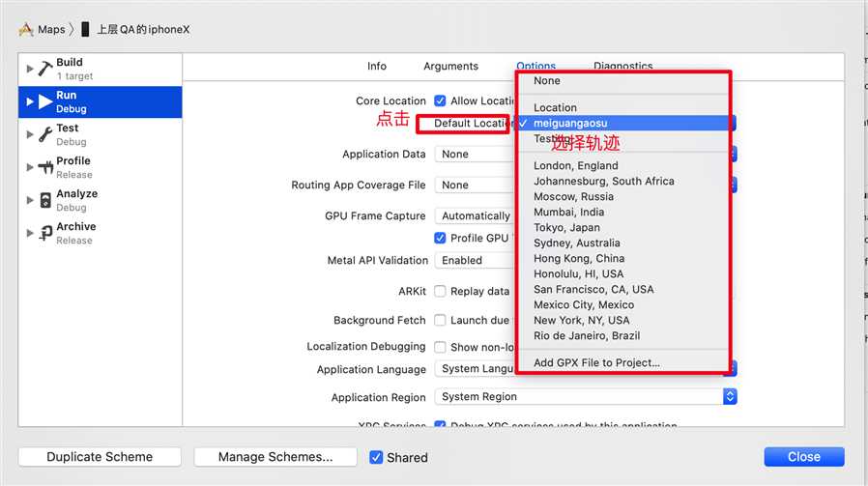Click the Close button
Viewport: 868px width, 486px height.
coord(804,457)
